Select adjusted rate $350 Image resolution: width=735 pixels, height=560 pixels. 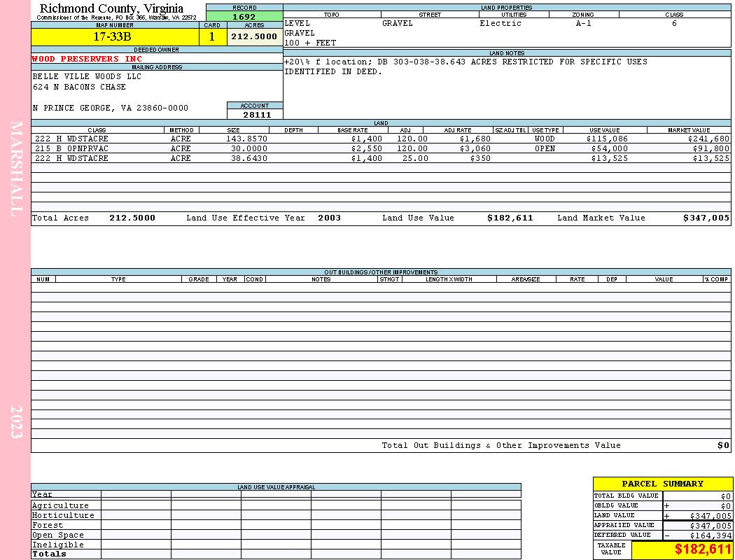(480, 158)
